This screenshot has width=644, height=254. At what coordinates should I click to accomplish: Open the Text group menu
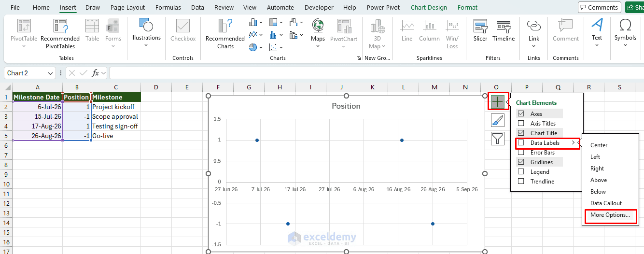(x=597, y=32)
